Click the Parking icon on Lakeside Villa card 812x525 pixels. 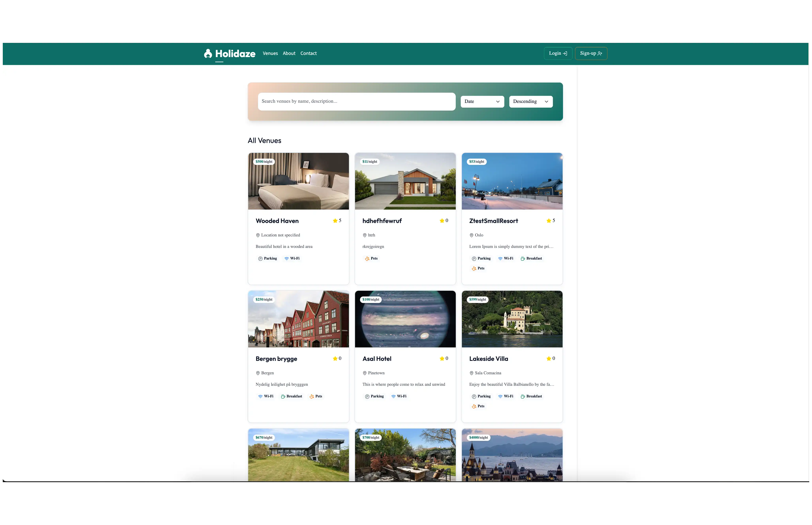pyautogui.click(x=474, y=396)
